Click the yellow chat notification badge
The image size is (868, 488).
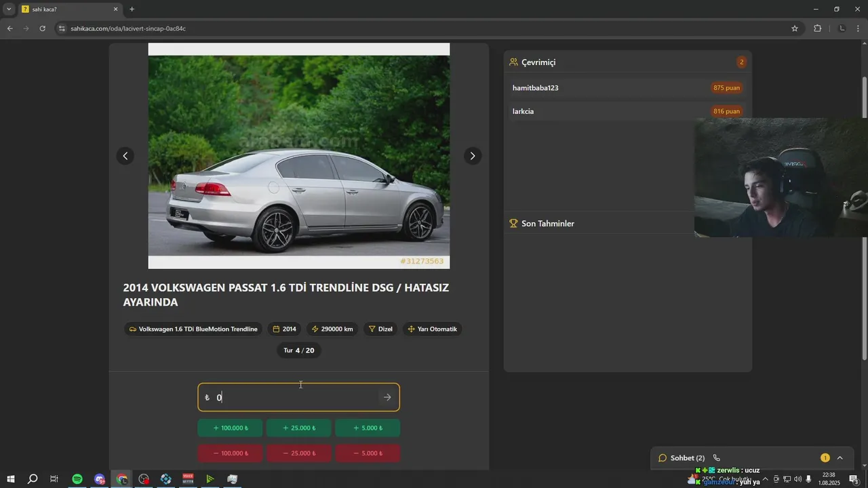825,458
